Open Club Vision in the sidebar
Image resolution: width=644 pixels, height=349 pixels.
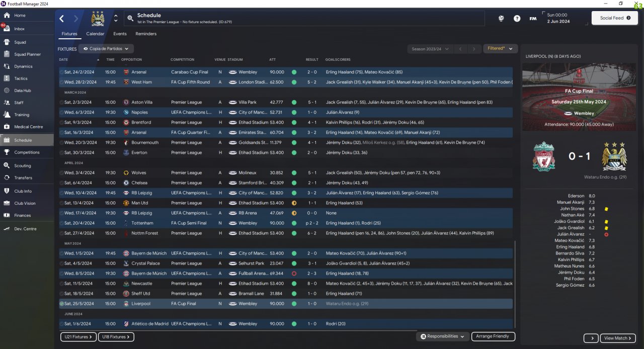[x=27, y=203]
